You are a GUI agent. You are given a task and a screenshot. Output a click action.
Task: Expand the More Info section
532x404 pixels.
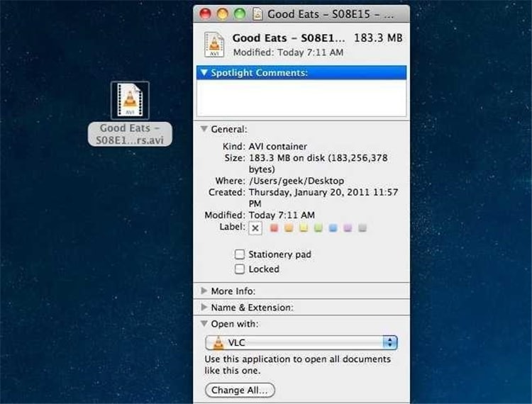(204, 291)
